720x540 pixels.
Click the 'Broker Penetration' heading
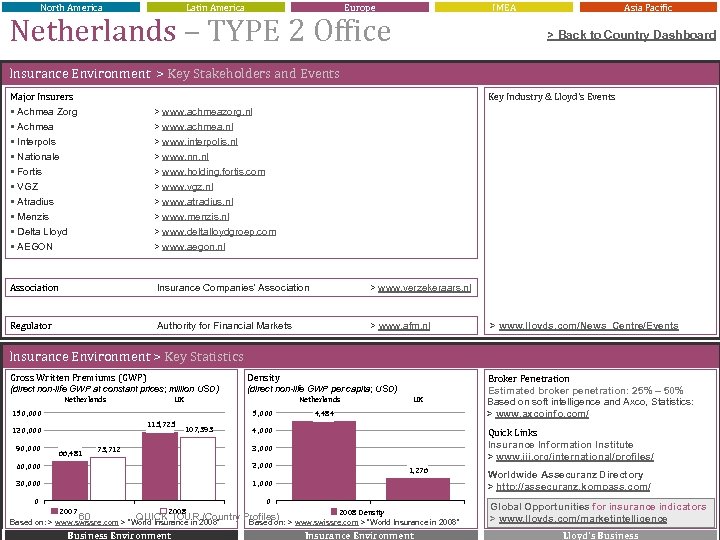(529, 379)
